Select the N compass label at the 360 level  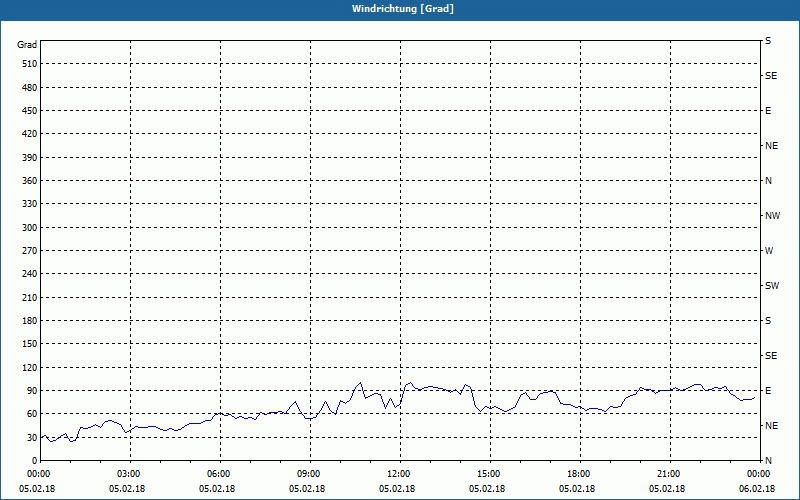tap(768, 181)
